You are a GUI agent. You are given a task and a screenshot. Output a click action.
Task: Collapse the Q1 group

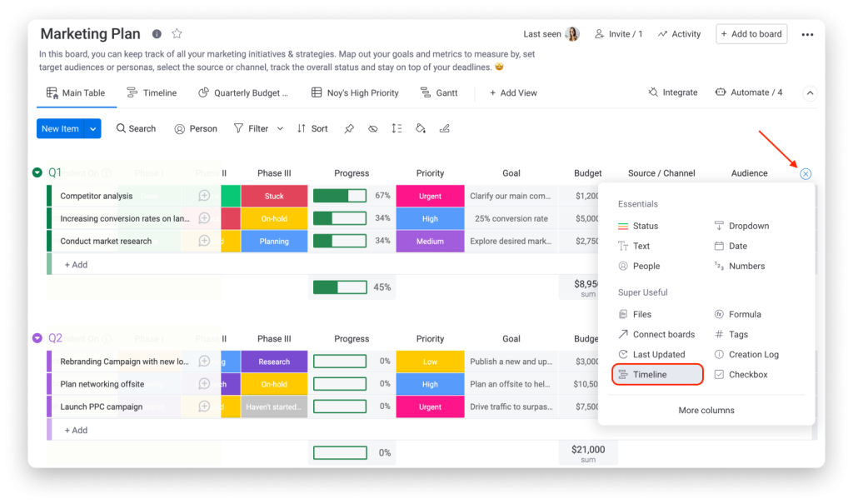[x=36, y=172]
